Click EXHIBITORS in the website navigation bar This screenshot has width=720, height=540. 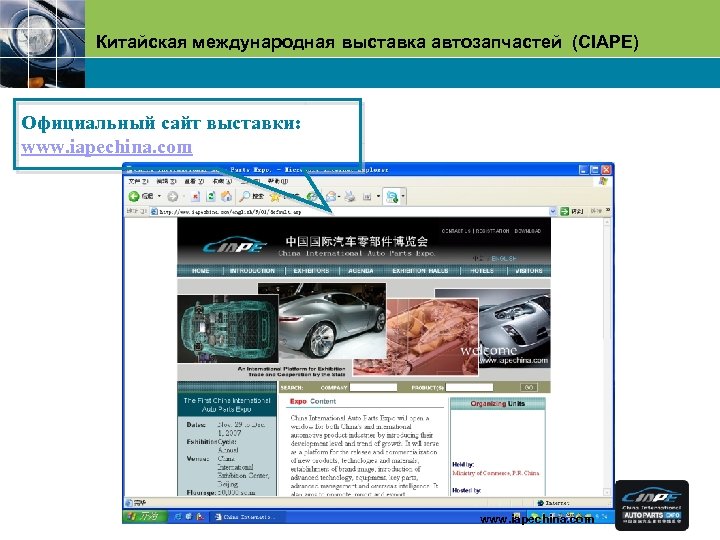[311, 271]
